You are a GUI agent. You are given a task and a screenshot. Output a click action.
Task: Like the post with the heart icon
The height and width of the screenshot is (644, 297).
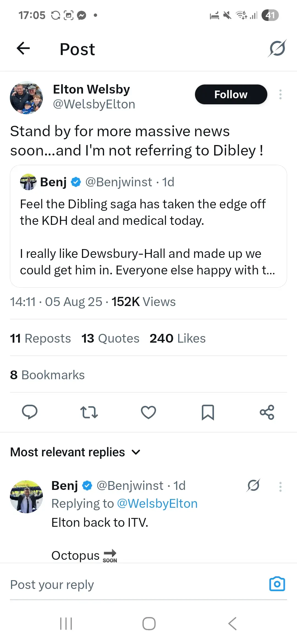tap(148, 412)
